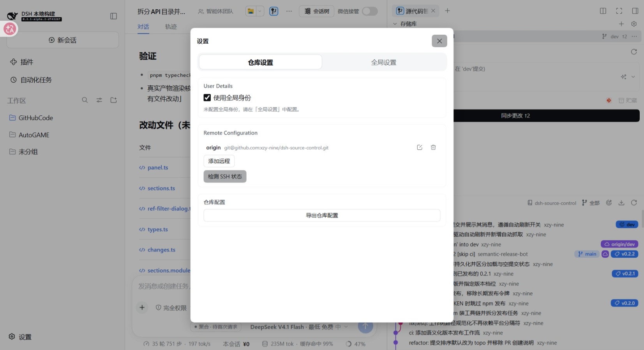Switch to 轨迹 tab
The image size is (644, 350).
[x=171, y=27]
